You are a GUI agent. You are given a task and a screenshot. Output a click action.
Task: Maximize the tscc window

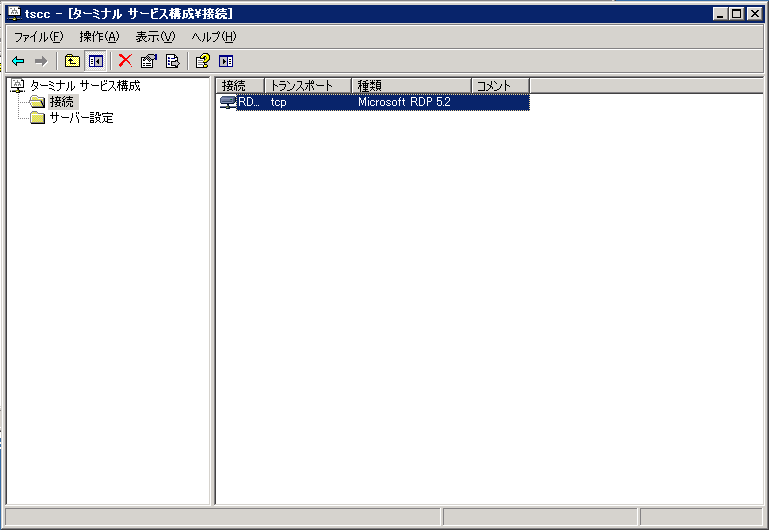click(x=737, y=14)
